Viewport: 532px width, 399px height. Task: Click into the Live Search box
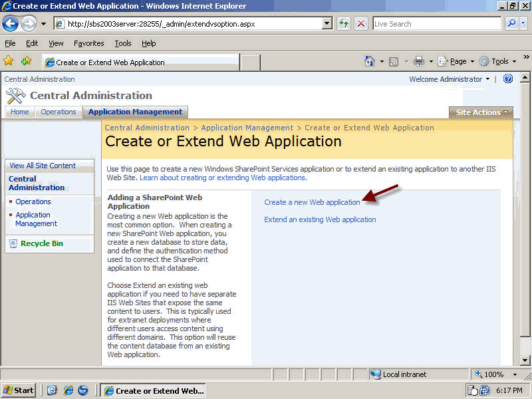(437, 24)
